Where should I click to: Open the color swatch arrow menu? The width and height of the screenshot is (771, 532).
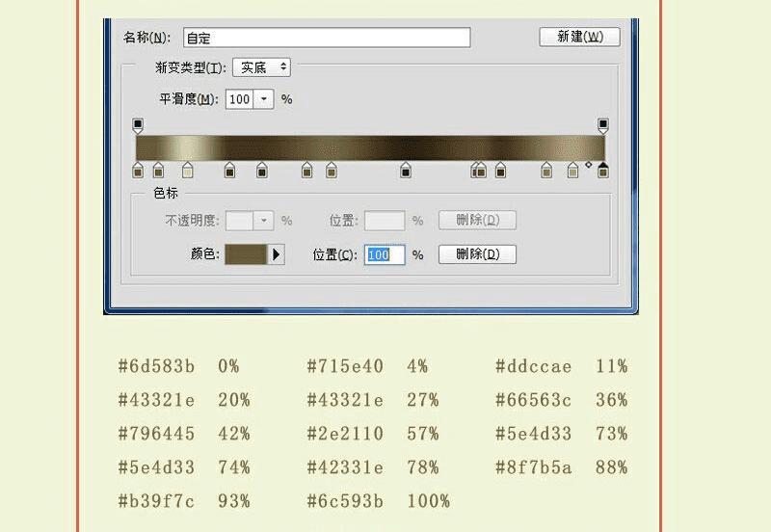[276, 254]
